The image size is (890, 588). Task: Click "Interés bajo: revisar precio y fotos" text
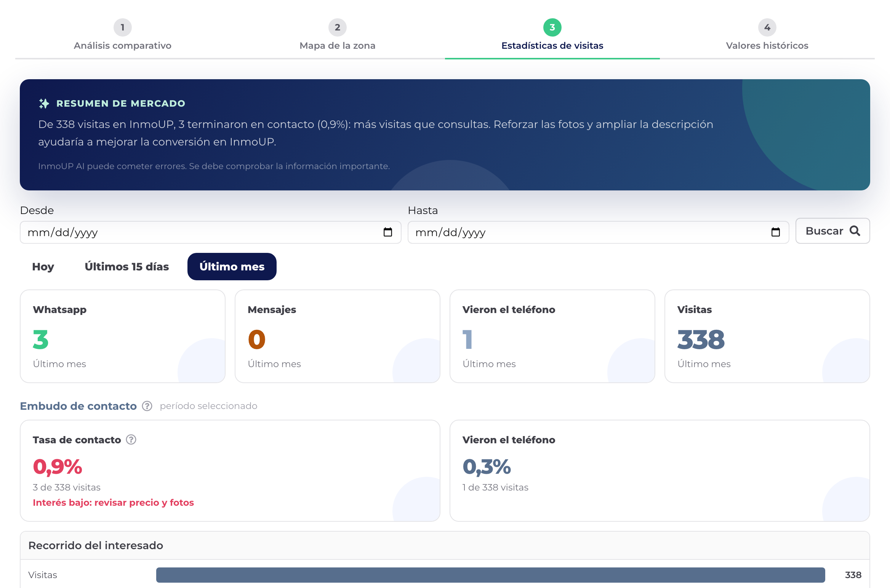[114, 503]
